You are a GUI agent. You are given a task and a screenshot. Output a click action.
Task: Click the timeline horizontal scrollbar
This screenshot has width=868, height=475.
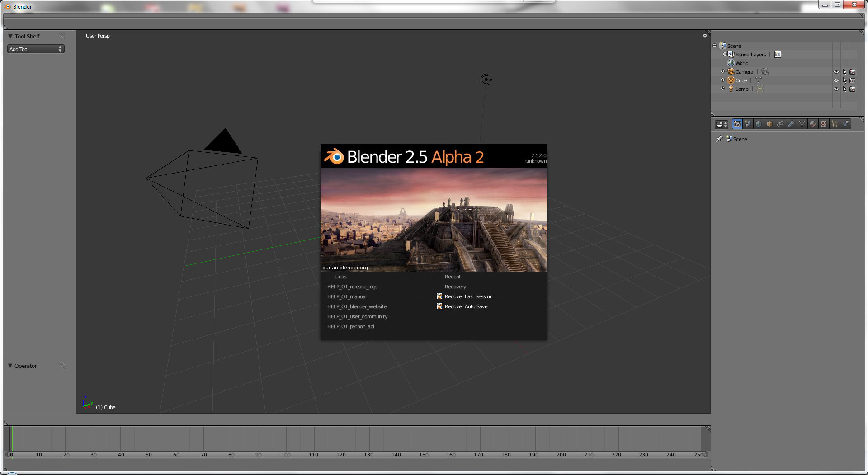[357, 455]
